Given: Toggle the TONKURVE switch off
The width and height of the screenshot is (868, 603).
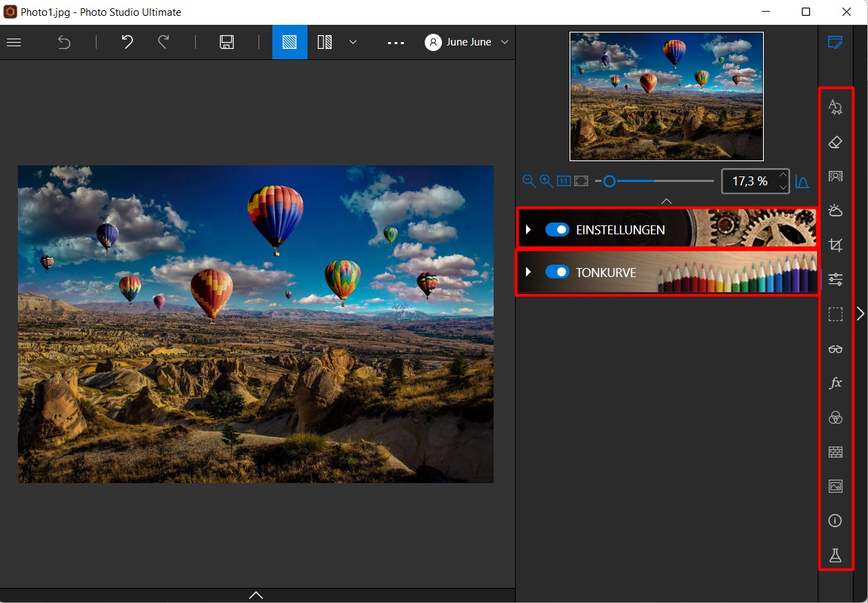Looking at the screenshot, I should coord(557,272).
